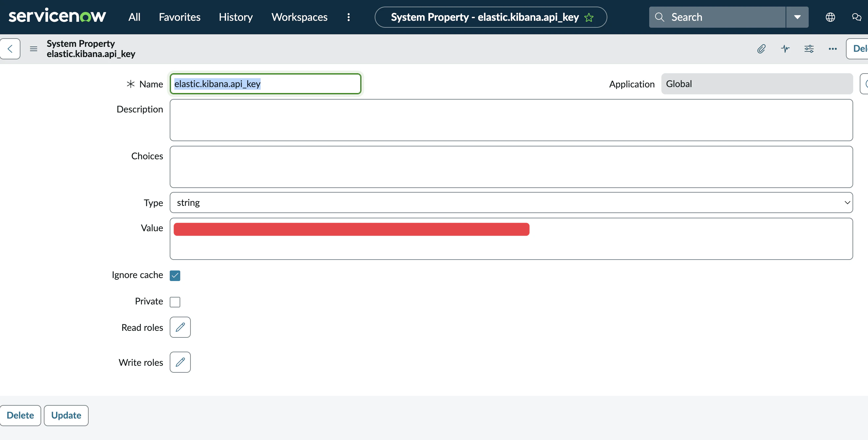Click personalize form settings icon

tap(809, 49)
